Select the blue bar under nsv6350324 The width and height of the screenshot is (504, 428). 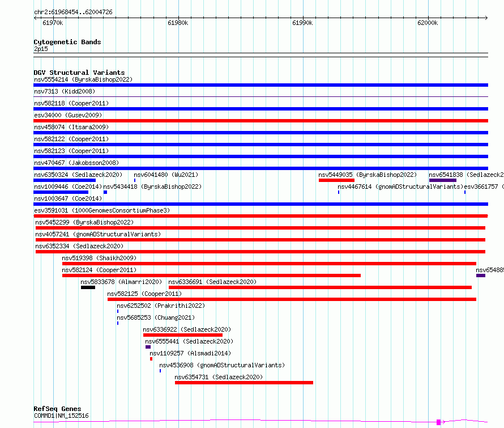65,180
